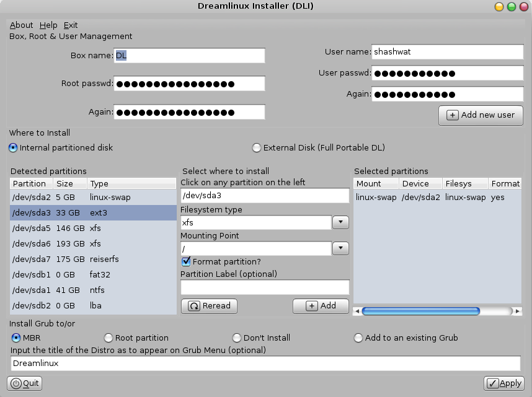This screenshot has width=532, height=397.
Task: Select the /dev/sda7 reiserfs partition row
Action: 93,259
